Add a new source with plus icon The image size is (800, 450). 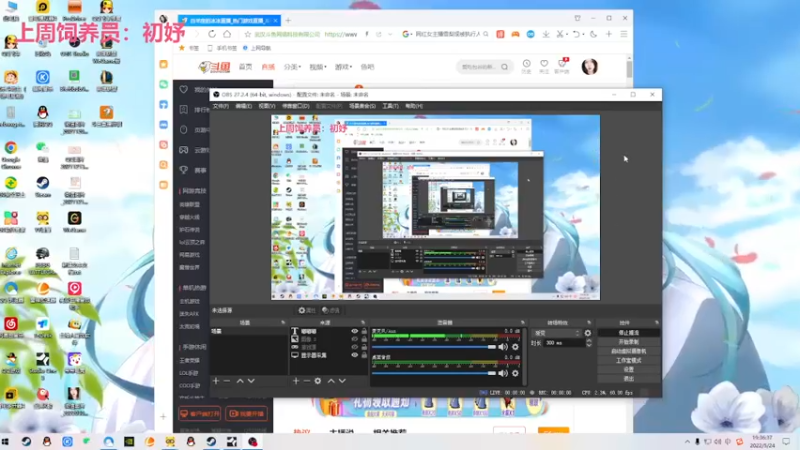point(296,381)
